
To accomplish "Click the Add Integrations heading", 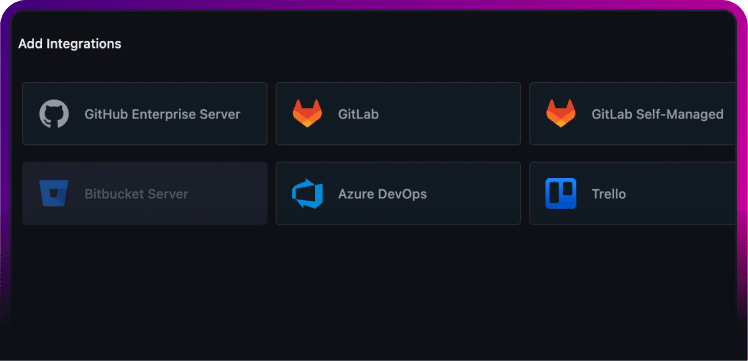I will [x=70, y=44].
